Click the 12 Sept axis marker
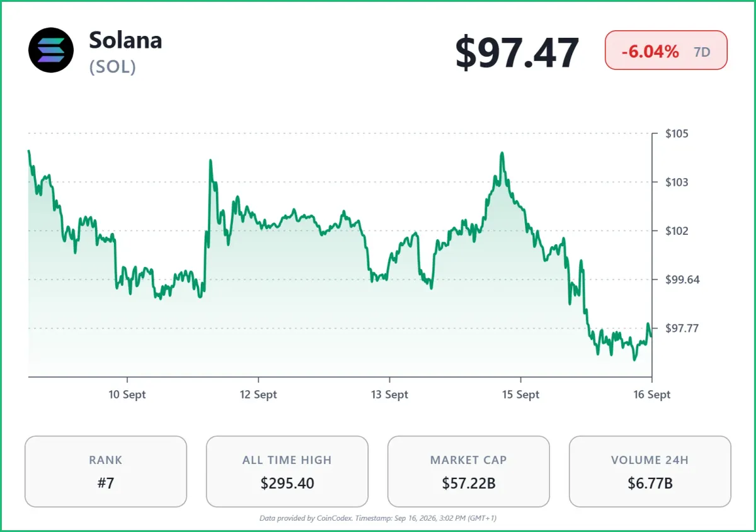The image size is (756, 532). point(258,395)
